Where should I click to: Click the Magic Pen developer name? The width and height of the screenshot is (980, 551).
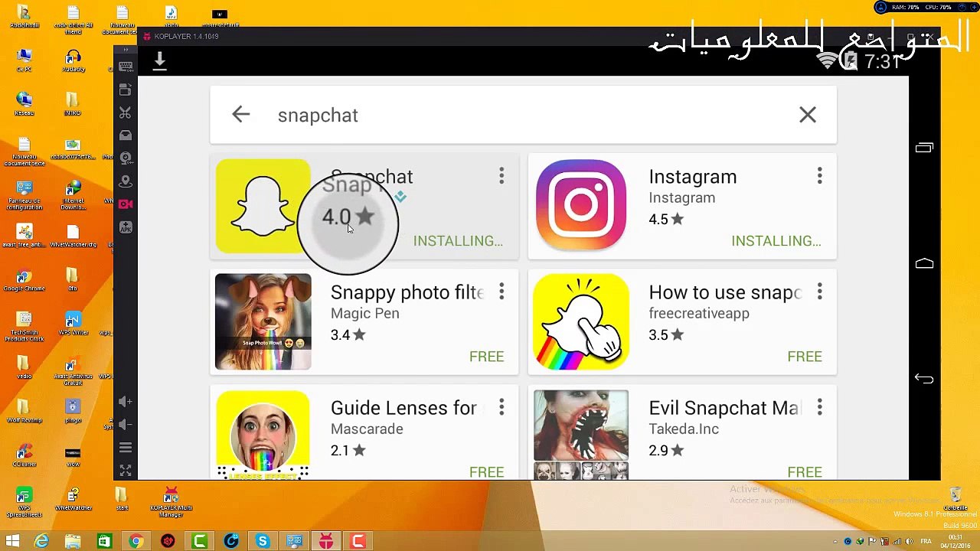(364, 314)
